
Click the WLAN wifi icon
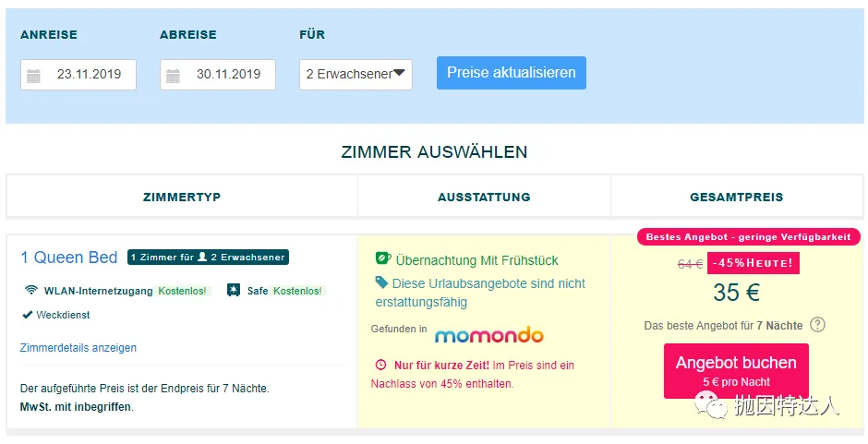click(31, 290)
